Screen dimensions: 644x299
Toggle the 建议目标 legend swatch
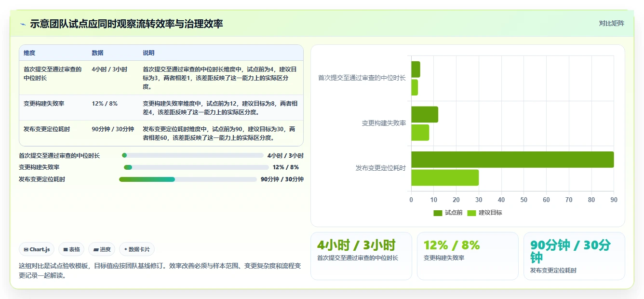coord(471,213)
